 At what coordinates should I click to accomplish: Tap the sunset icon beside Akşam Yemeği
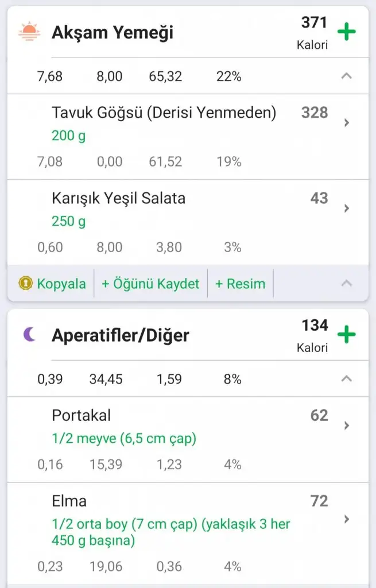28,32
